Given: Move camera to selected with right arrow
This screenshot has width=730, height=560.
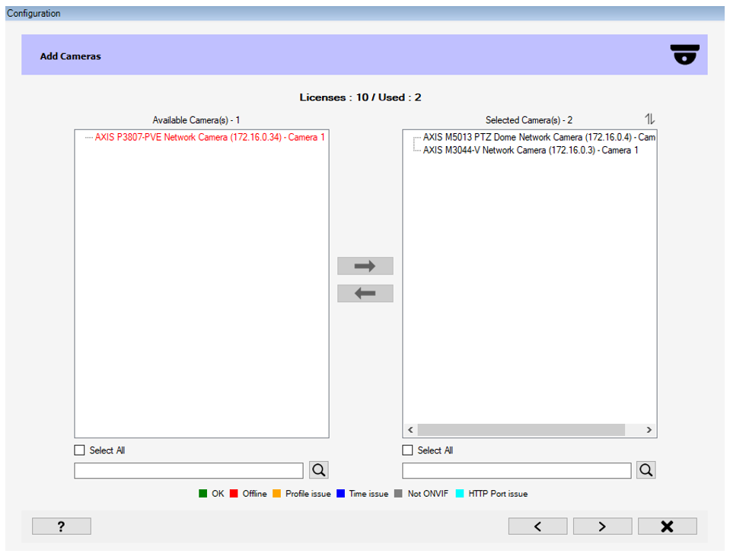Looking at the screenshot, I should point(365,266).
